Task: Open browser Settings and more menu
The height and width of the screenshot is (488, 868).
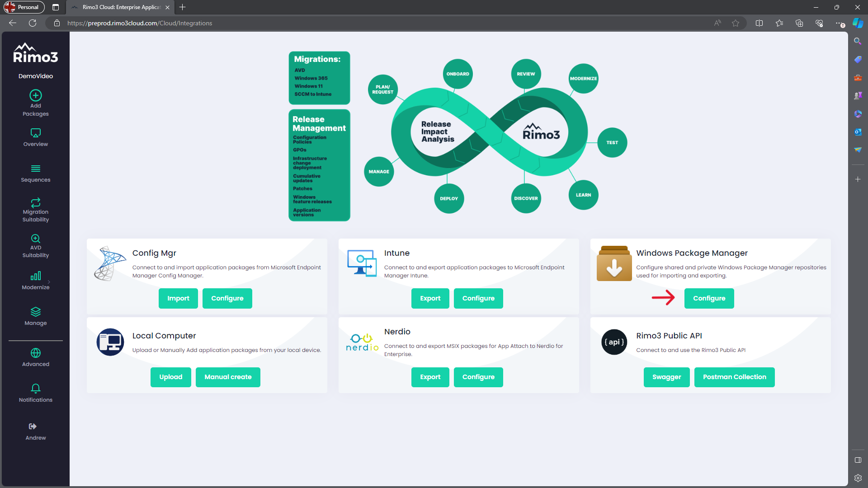Action: [839, 23]
